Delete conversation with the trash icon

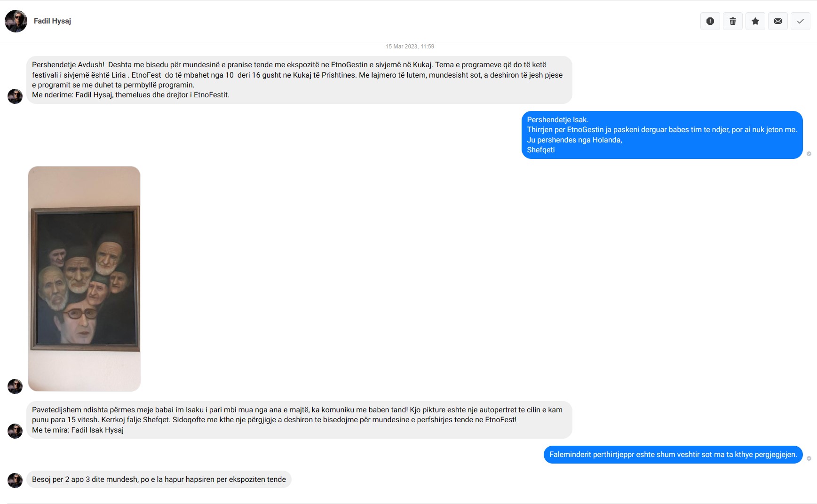pos(733,21)
